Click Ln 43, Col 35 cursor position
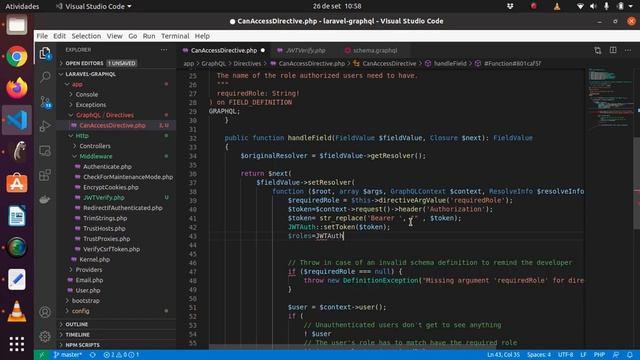 pos(503,355)
